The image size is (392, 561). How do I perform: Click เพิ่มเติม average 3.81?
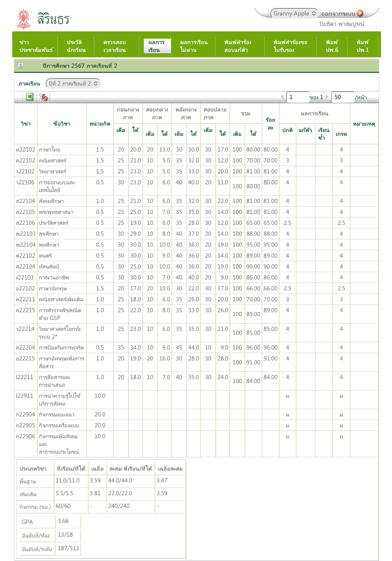[x=95, y=493]
